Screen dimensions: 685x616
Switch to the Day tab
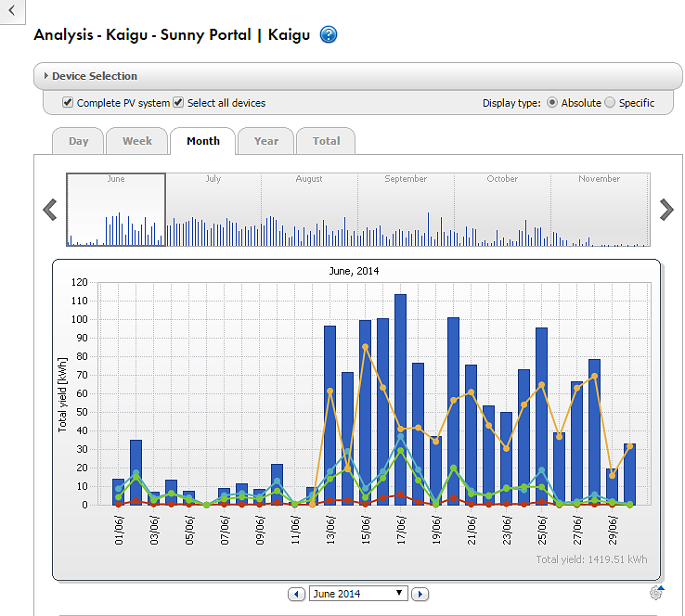click(78, 141)
